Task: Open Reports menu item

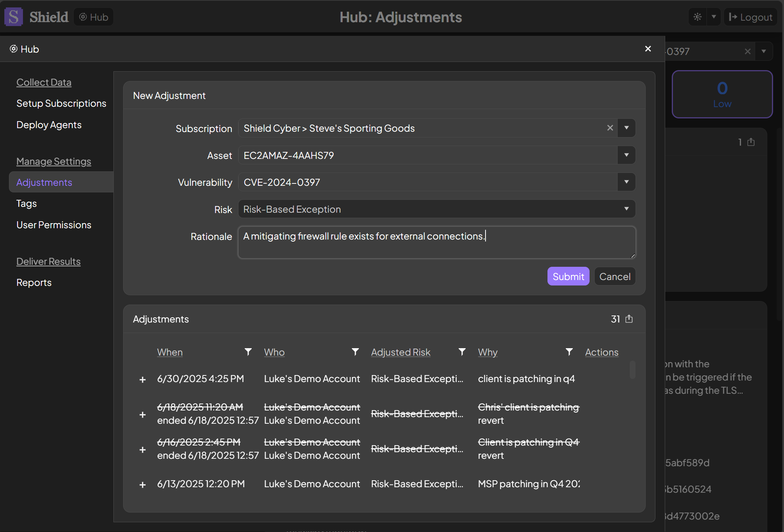Action: point(34,282)
